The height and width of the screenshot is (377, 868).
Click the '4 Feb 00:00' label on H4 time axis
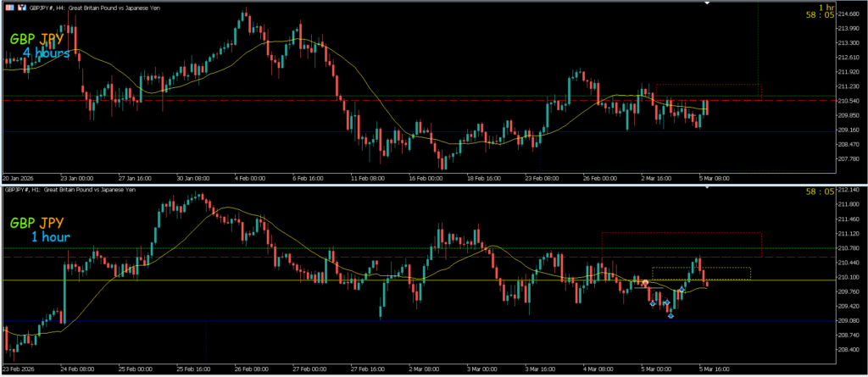pos(250,179)
